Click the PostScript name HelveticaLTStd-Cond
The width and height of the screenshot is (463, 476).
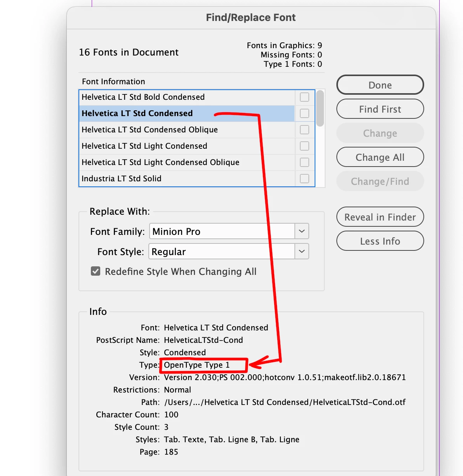203,340
